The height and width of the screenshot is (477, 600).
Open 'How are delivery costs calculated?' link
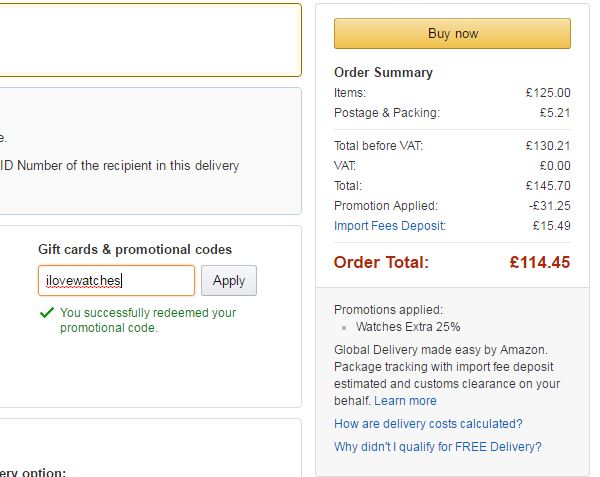pyautogui.click(x=428, y=424)
